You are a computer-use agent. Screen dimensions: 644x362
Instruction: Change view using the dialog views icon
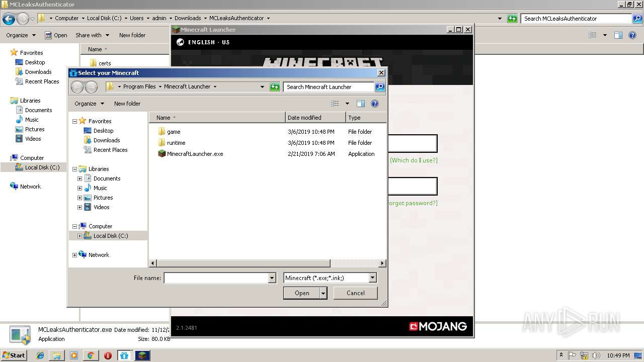point(335,104)
